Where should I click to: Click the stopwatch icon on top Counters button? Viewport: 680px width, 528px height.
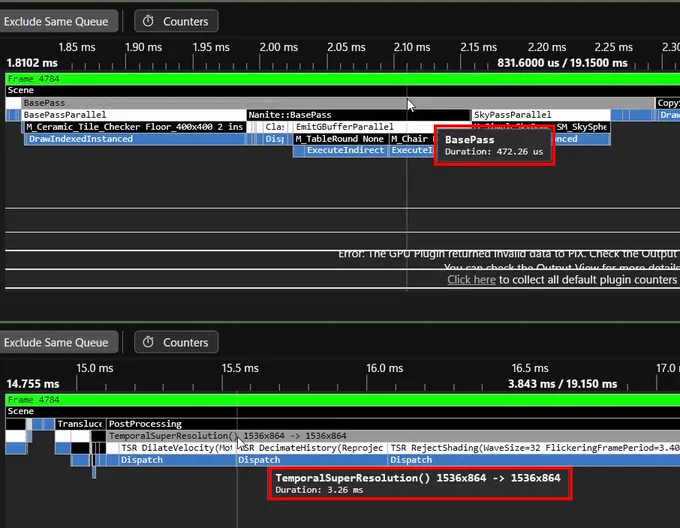coord(148,21)
